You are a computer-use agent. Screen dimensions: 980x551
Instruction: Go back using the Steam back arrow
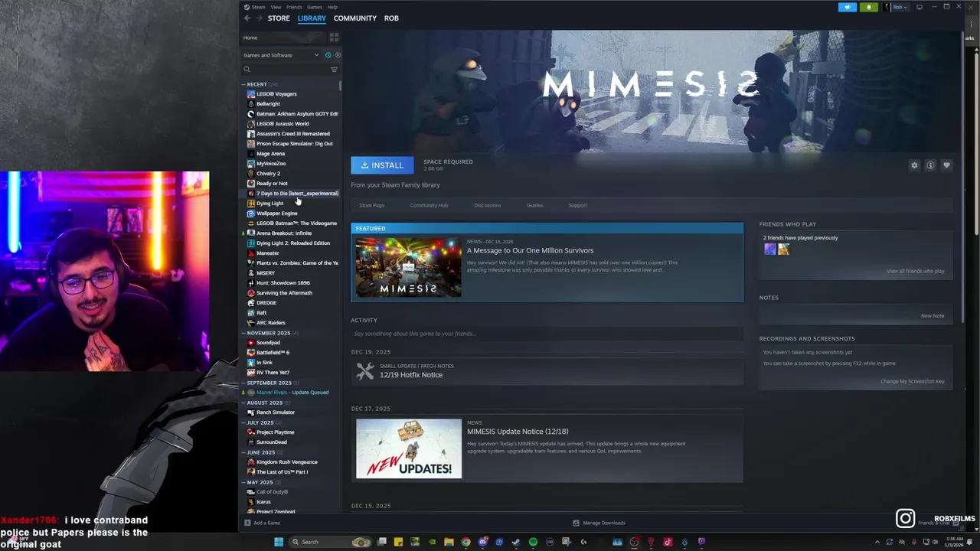pyautogui.click(x=247, y=18)
